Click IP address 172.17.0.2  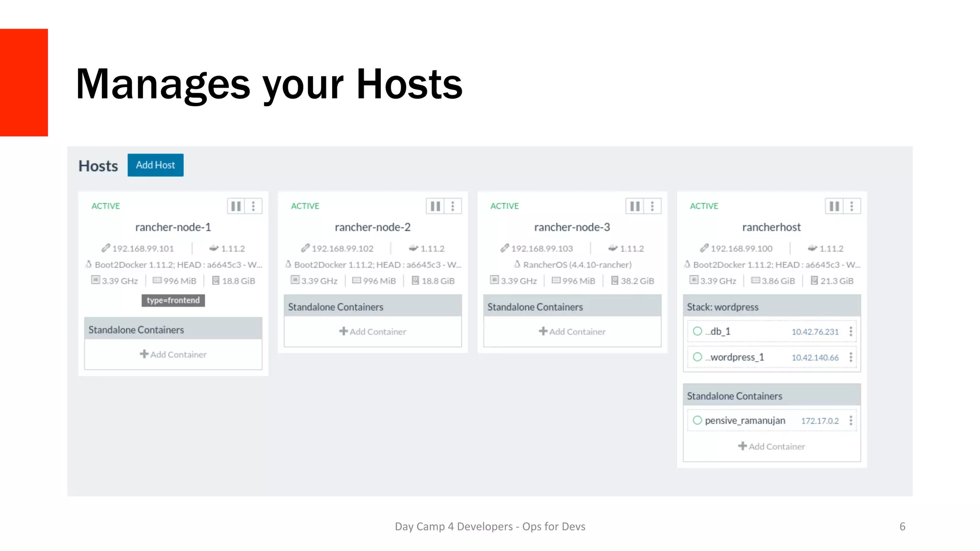(x=820, y=421)
